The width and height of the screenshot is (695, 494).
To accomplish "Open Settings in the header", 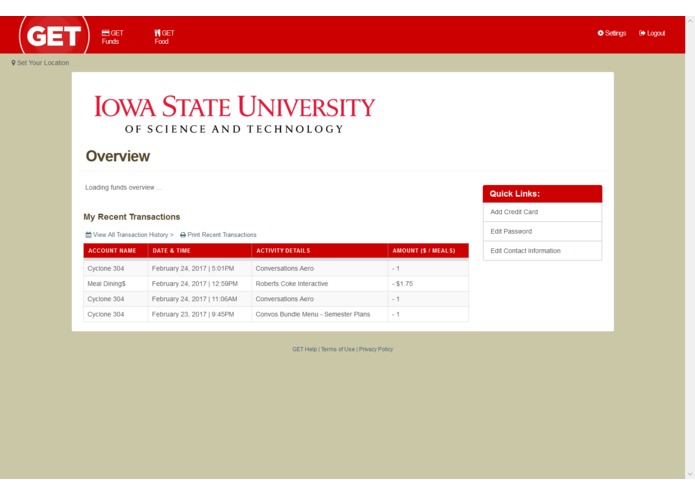I will (x=612, y=33).
